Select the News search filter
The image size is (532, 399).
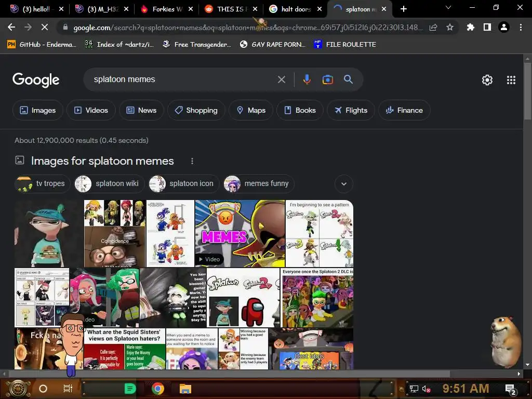[141, 110]
